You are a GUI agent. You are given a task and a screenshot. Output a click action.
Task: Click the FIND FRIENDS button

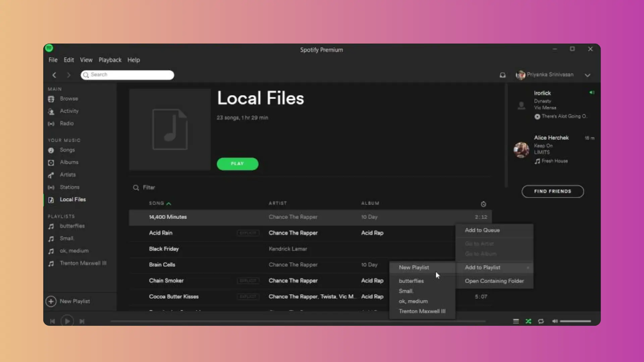(552, 191)
